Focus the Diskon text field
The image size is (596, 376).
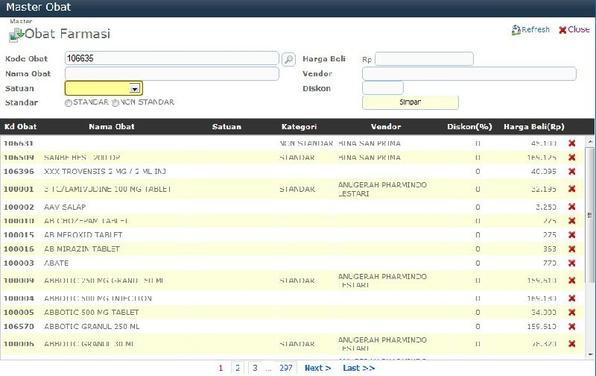(x=383, y=88)
